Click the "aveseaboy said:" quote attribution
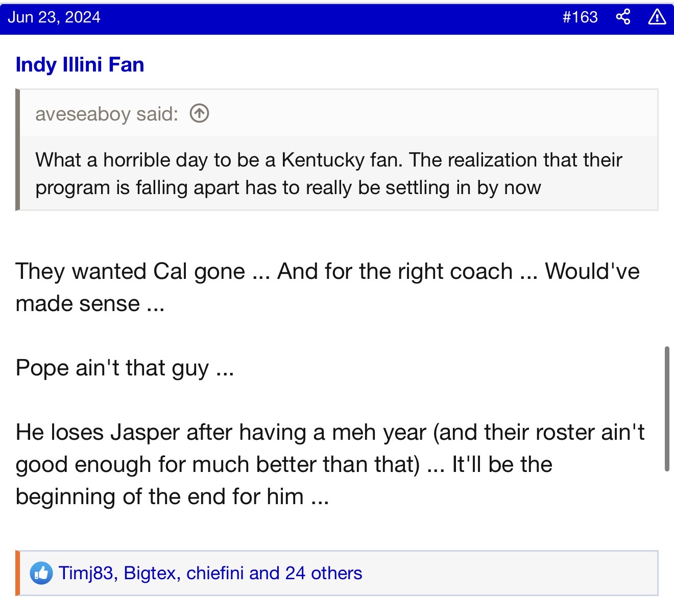Screen dimensions: 674x616 (106, 114)
